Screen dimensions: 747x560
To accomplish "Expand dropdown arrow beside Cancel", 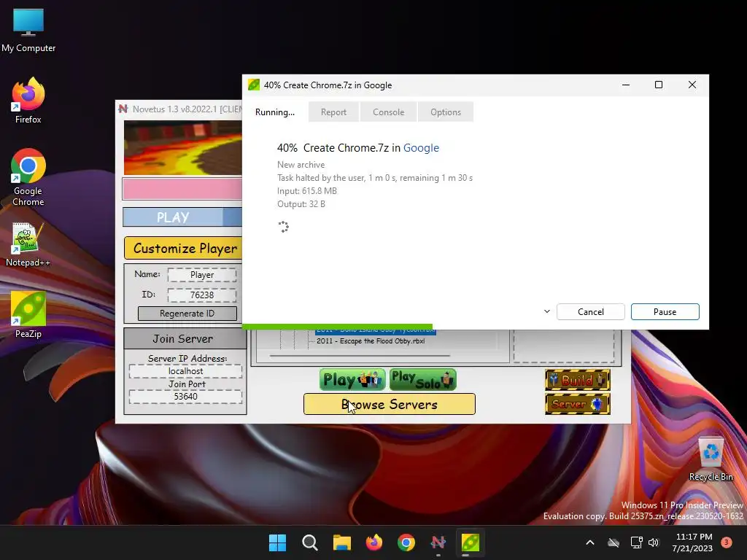I will (x=547, y=311).
